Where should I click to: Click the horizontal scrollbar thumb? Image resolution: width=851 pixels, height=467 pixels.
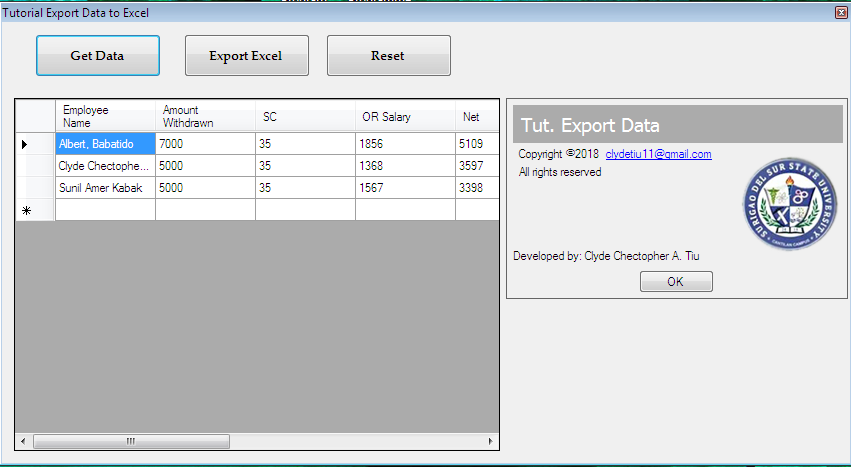(x=131, y=441)
